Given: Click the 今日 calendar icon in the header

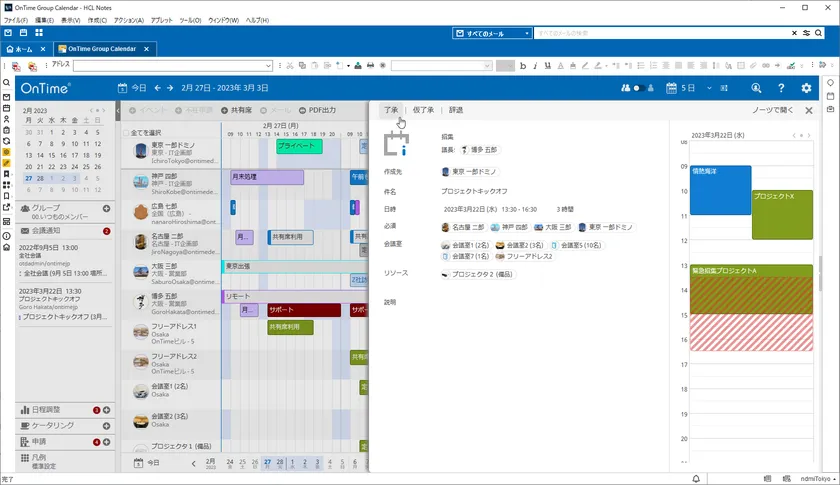Looking at the screenshot, I should point(123,88).
